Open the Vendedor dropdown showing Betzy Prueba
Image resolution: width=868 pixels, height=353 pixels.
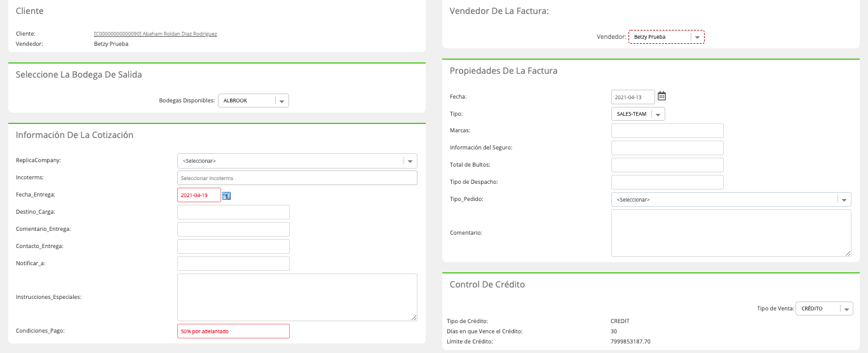(667, 37)
